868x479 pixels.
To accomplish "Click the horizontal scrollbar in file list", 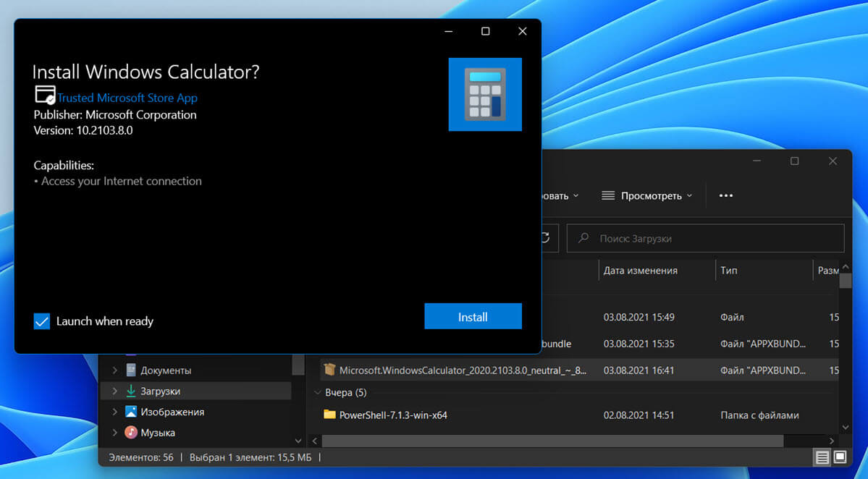I will [552, 441].
